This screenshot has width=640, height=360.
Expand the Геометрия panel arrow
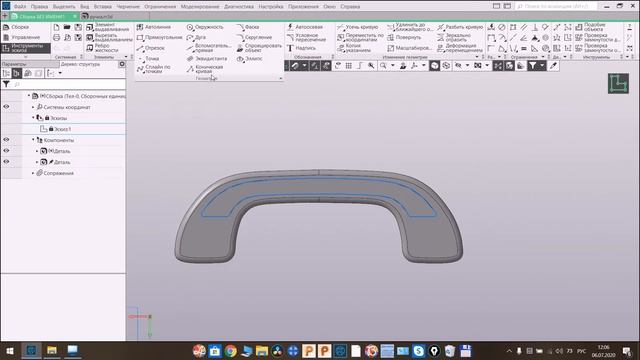point(280,78)
